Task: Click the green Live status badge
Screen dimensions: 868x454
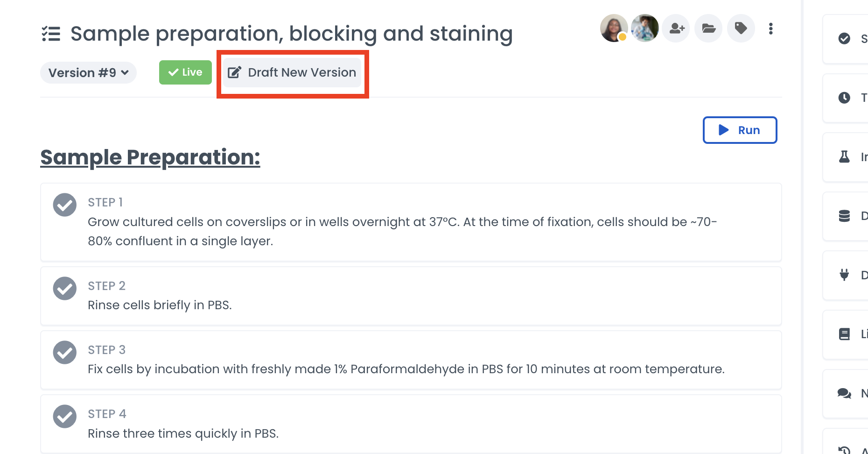Action: point(185,72)
